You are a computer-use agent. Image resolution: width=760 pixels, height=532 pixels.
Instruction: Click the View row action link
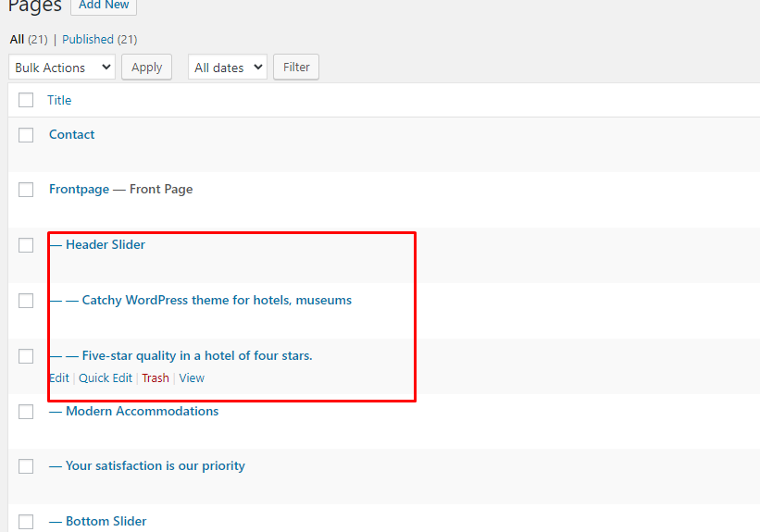[x=192, y=377]
